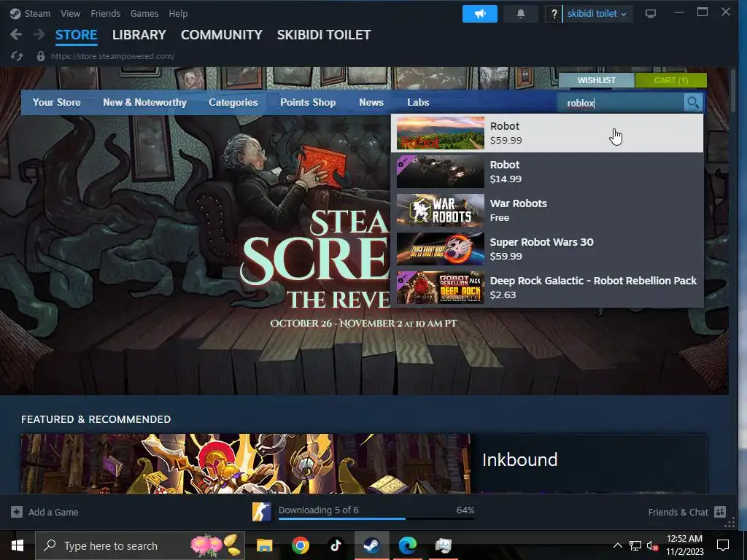Viewport: 747px width, 560px height.
Task: Click the Windows taskbar search box
Action: point(140,545)
